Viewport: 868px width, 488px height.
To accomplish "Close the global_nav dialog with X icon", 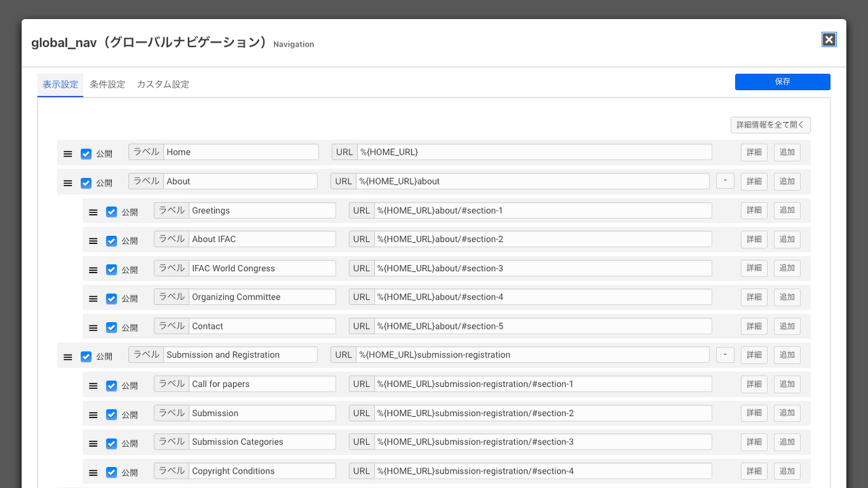I will [x=829, y=39].
